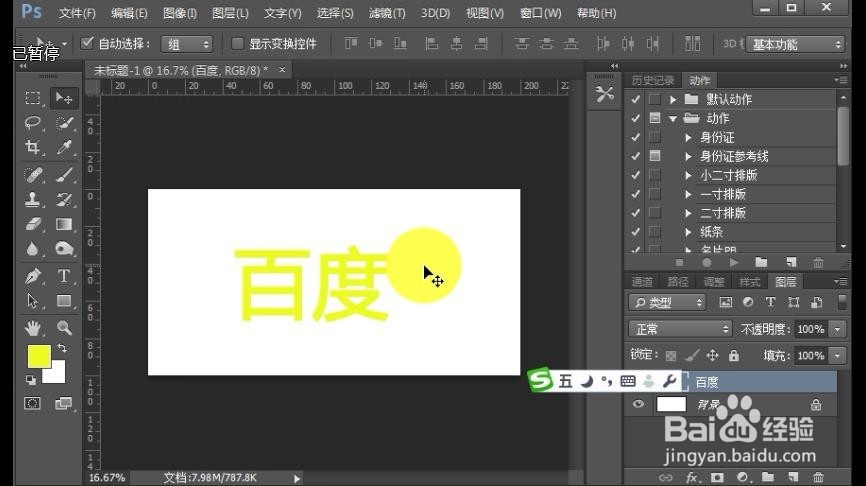Swap foreground and background colors

point(62,348)
